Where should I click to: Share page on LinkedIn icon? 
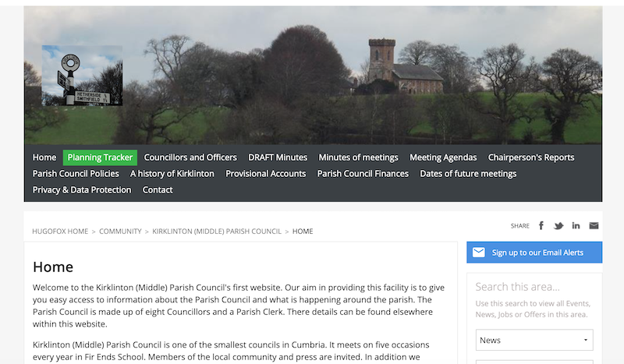(x=576, y=226)
